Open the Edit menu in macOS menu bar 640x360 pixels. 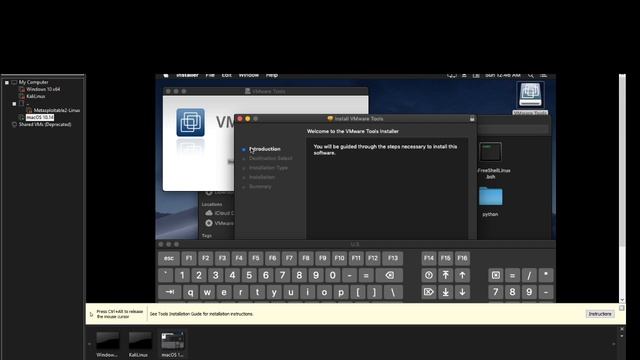[227, 76]
